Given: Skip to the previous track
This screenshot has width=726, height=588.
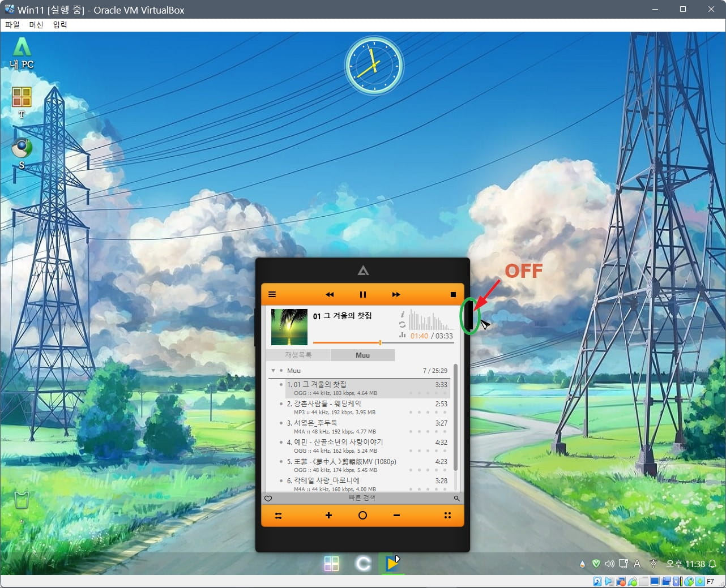Looking at the screenshot, I should tap(330, 294).
